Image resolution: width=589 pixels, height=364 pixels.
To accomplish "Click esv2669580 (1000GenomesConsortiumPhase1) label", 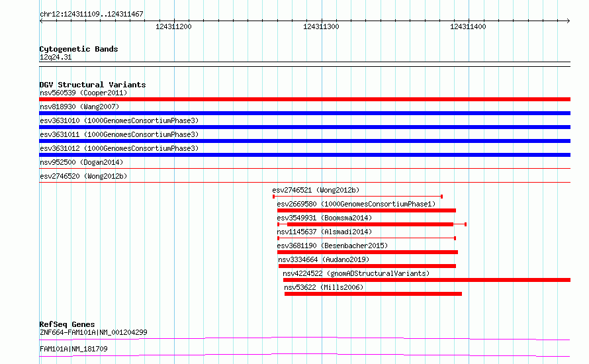I will (356, 204).
